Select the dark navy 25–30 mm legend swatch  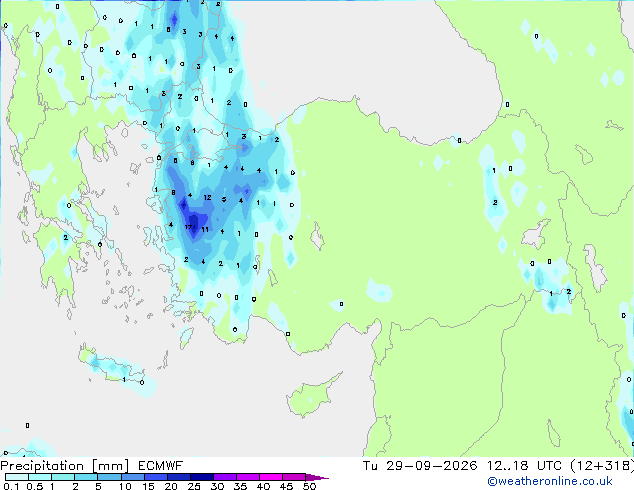point(202,477)
